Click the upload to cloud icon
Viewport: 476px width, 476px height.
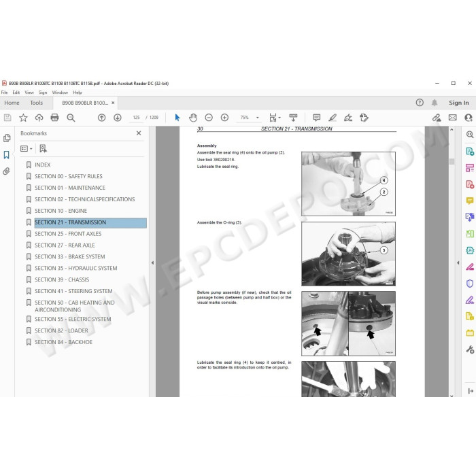39,118
